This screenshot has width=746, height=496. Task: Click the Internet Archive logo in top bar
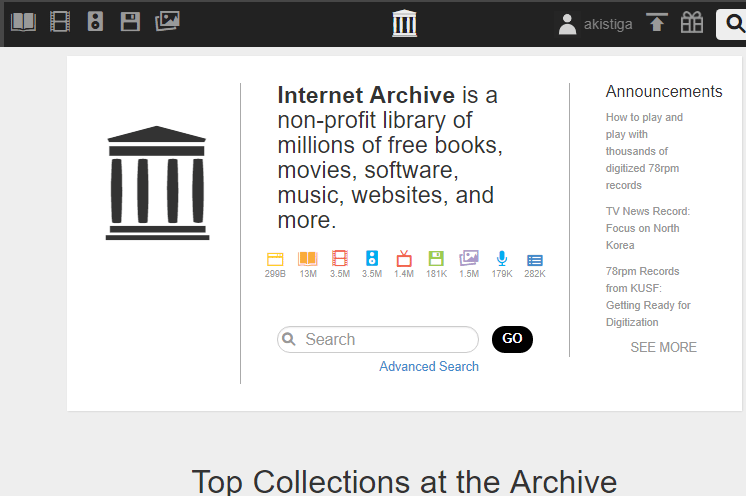pyautogui.click(x=404, y=23)
